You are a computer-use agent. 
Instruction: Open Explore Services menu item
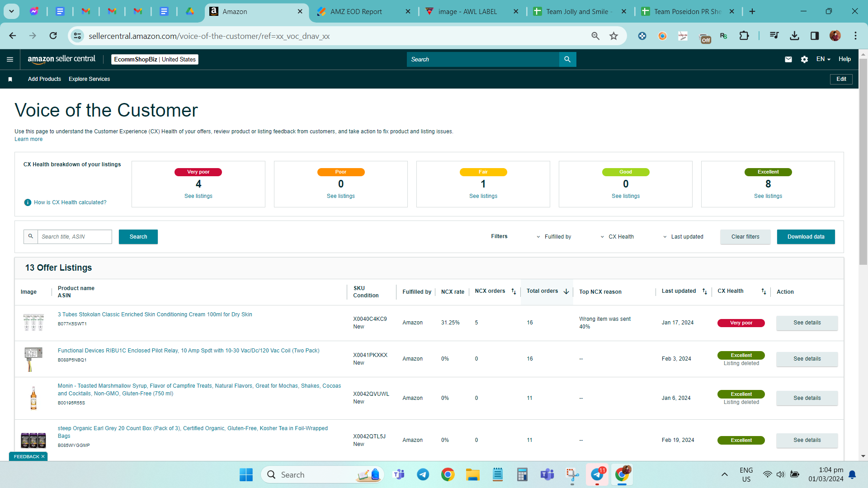89,79
